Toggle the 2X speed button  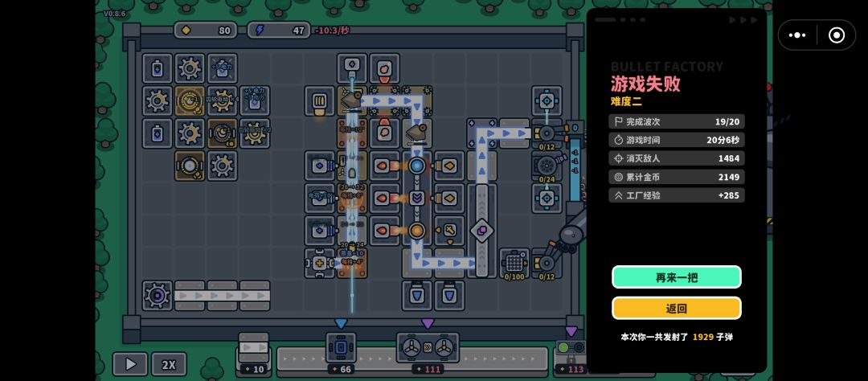(169, 364)
